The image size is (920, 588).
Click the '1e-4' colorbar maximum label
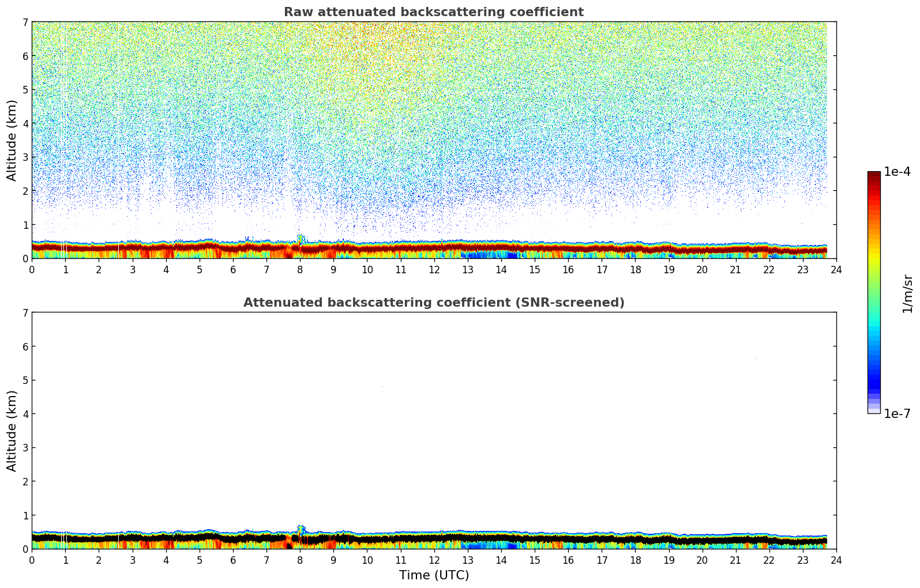[897, 172]
